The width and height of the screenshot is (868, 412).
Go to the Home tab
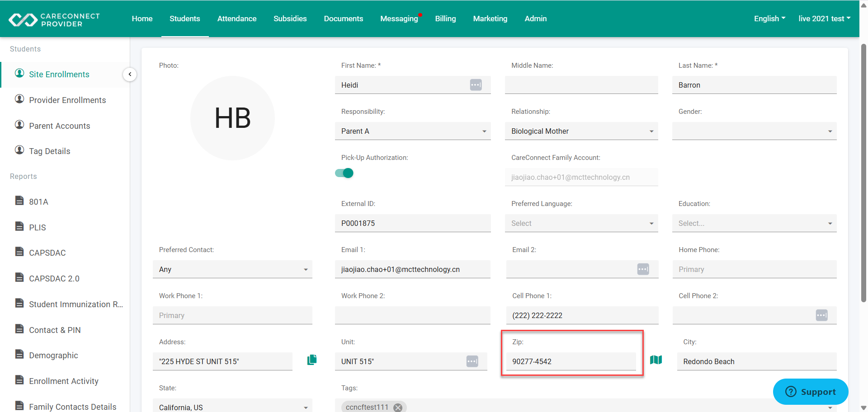142,19
